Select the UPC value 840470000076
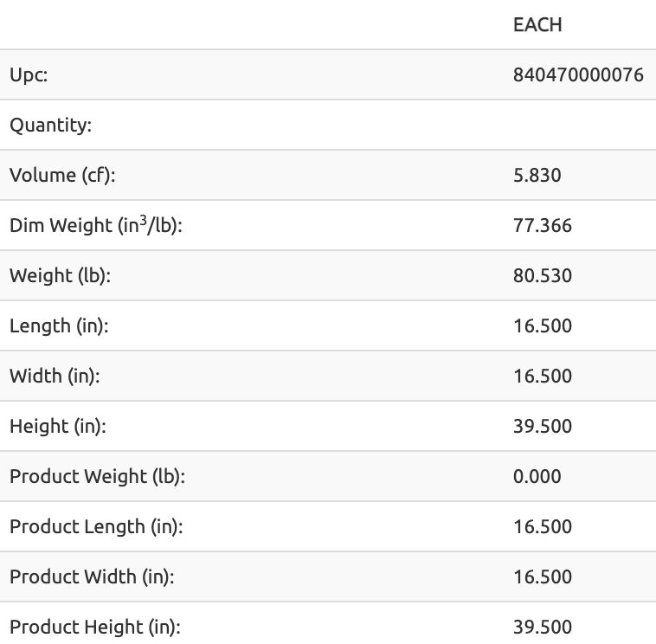 click(x=578, y=75)
